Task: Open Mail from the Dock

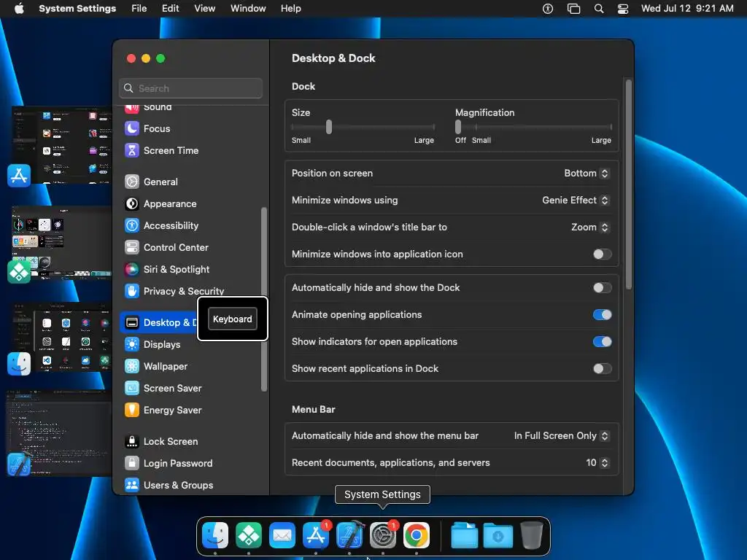Action: click(x=282, y=536)
